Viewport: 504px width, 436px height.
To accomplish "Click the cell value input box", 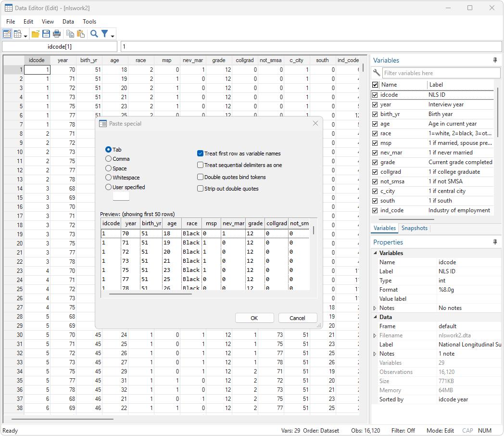I will tap(311, 47).
